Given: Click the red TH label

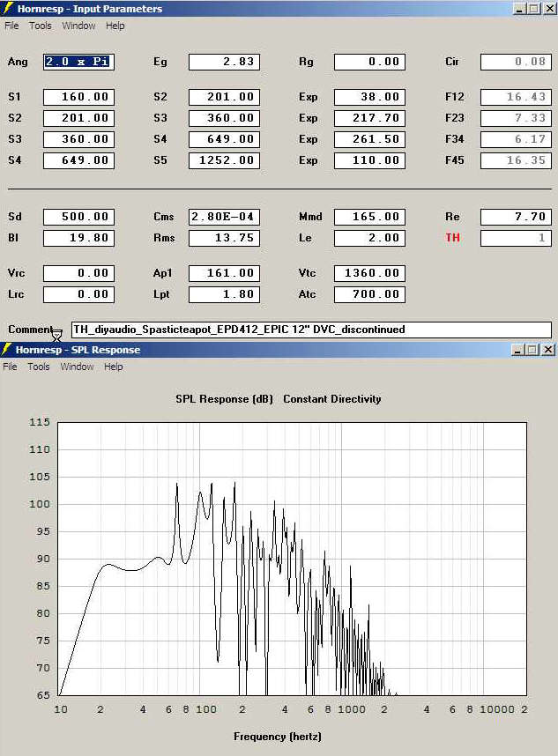Looking at the screenshot, I should coord(452,238).
